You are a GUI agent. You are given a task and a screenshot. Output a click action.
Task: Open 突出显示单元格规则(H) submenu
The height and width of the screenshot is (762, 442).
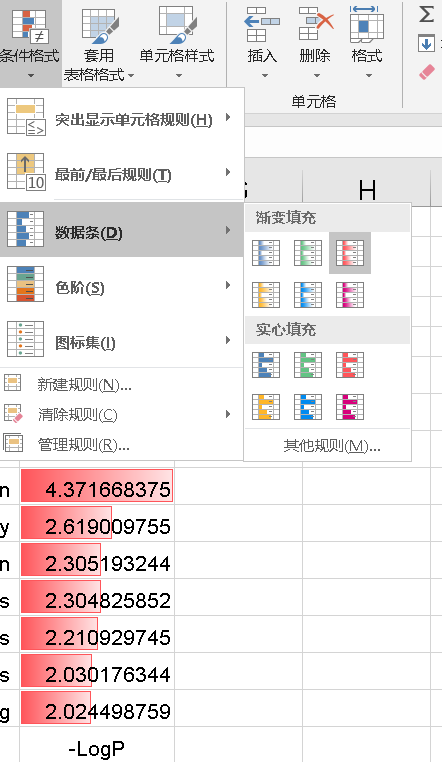(x=121, y=118)
